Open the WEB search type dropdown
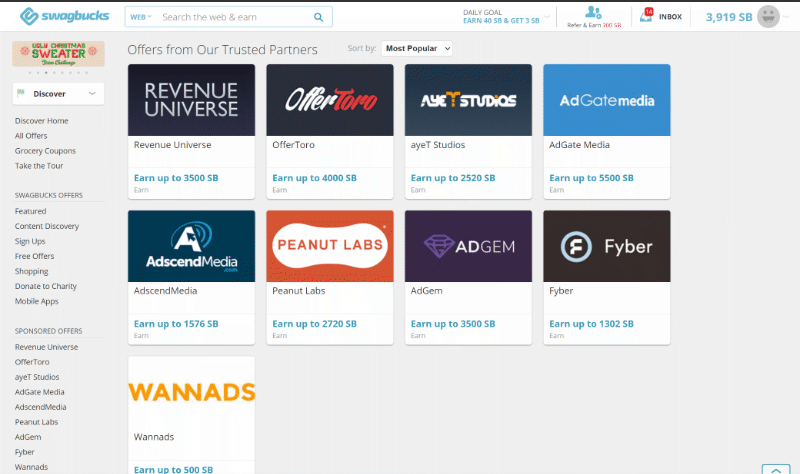Screen dimensions: 800x474 click(x=141, y=17)
